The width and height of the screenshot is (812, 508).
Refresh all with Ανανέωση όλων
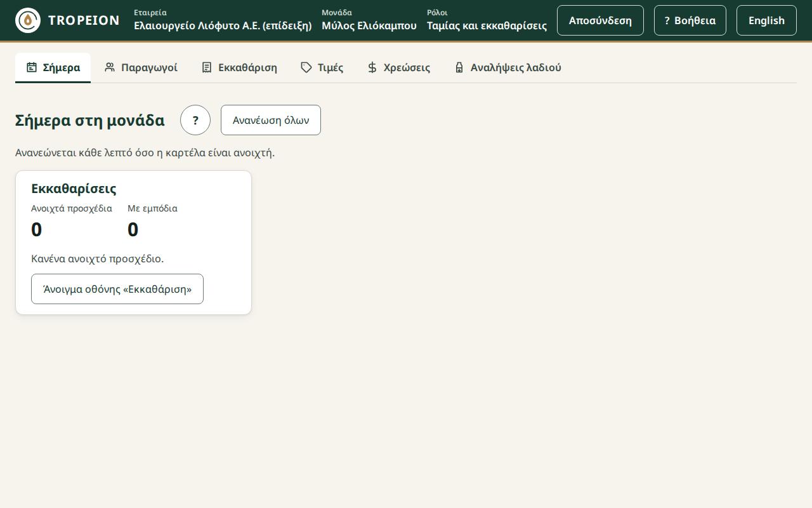point(271,120)
